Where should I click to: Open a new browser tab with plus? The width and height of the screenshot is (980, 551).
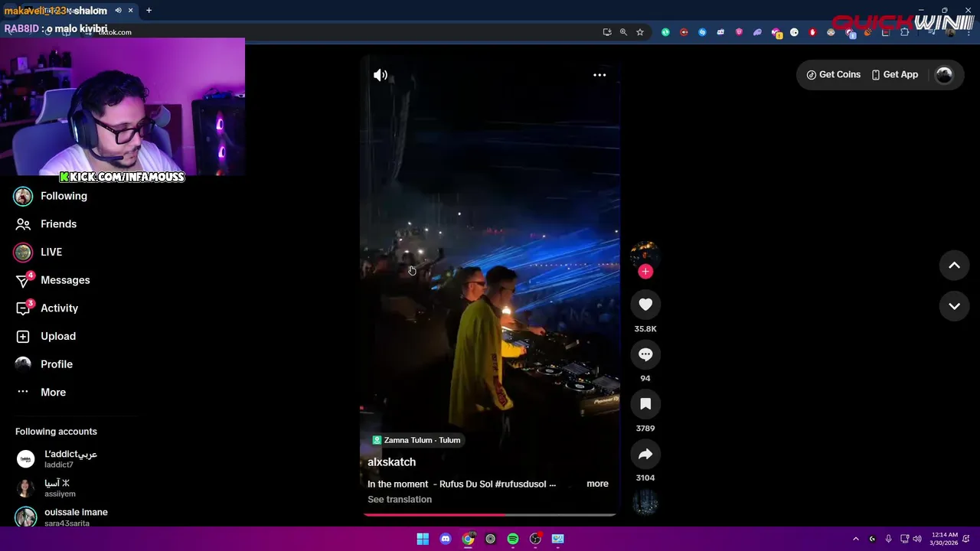coord(149,10)
